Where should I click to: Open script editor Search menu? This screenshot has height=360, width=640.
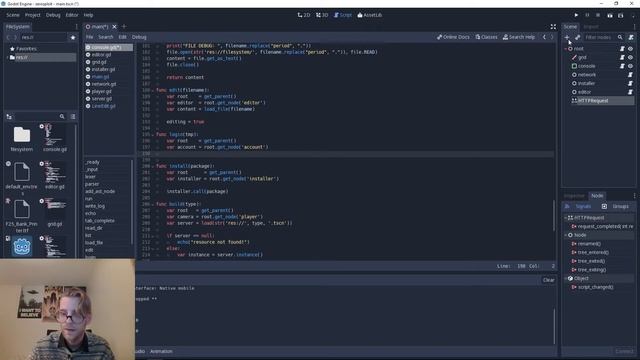tap(105, 37)
